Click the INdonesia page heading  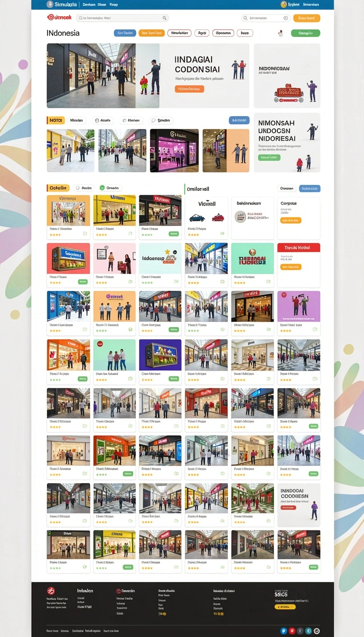pyautogui.click(x=63, y=33)
